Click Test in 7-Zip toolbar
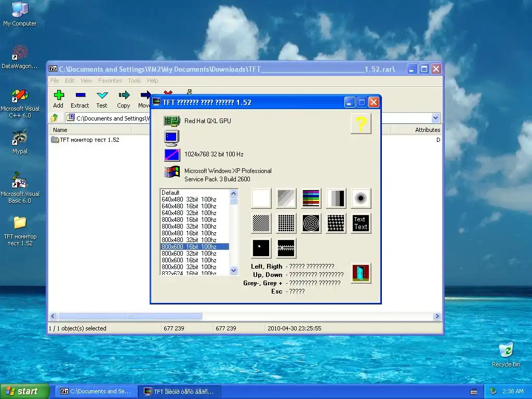The image size is (532, 399). coord(102,99)
